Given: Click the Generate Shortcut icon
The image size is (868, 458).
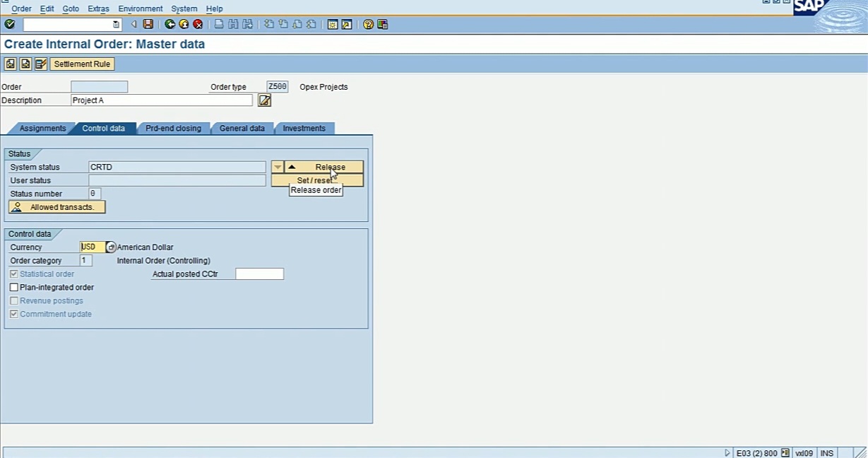Looking at the screenshot, I should pyautogui.click(x=347, y=24).
